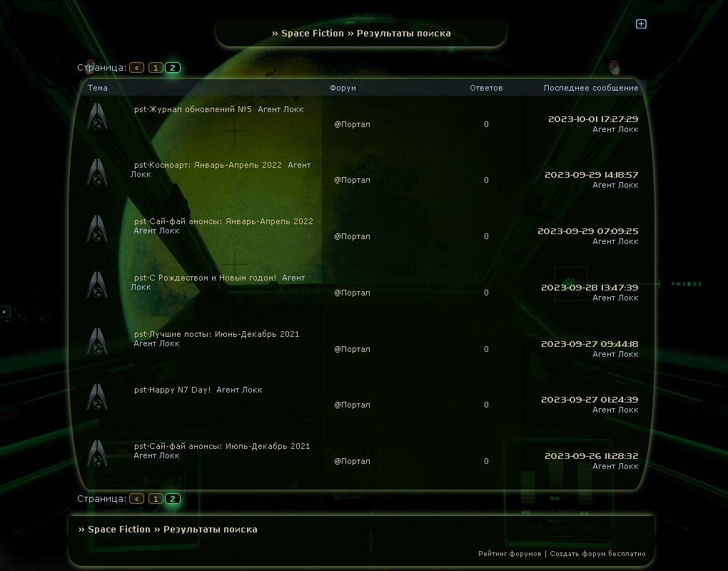This screenshot has height=571, width=728.
Task: Open @Портал forum in Сай-фай анонсы Июль-Декабрь row
Action: click(352, 462)
